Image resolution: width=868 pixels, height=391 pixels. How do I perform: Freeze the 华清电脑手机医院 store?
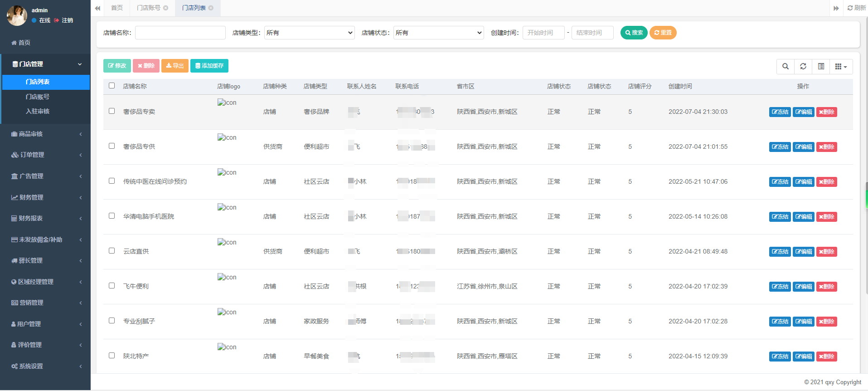pyautogui.click(x=780, y=217)
